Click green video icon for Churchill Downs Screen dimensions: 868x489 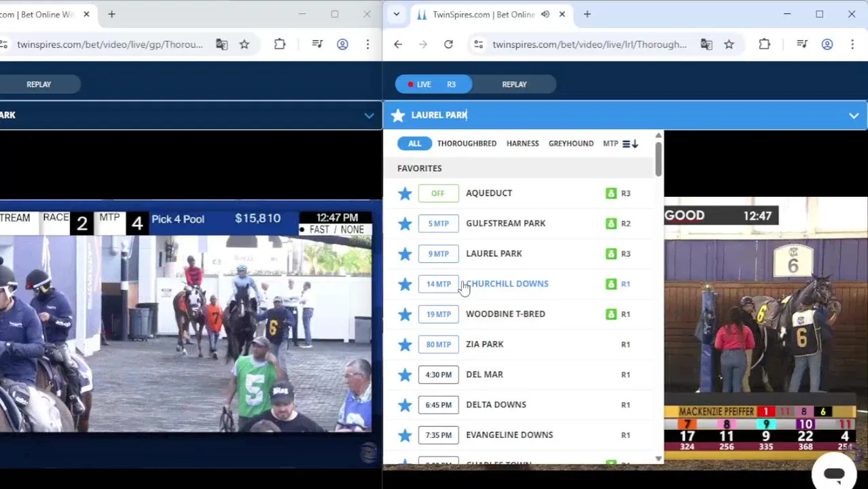click(611, 284)
